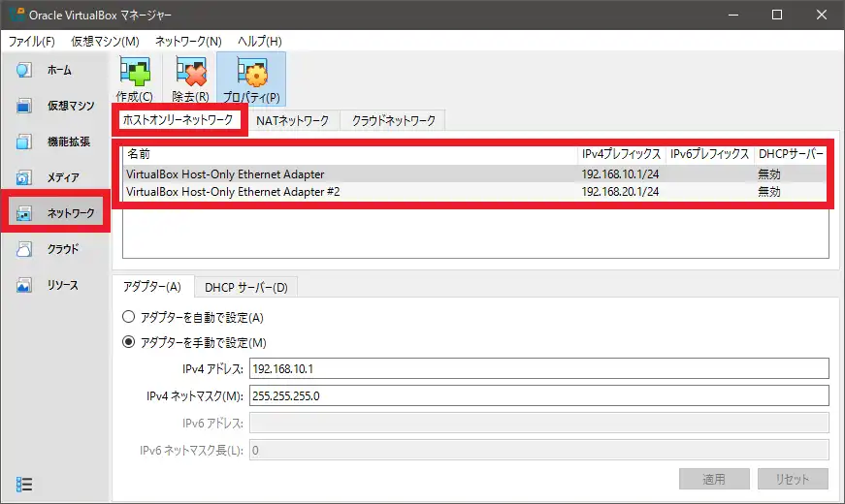Click the 192.168.10.1/24 prefix cell
This screenshot has height=504, width=845.
[620, 173]
